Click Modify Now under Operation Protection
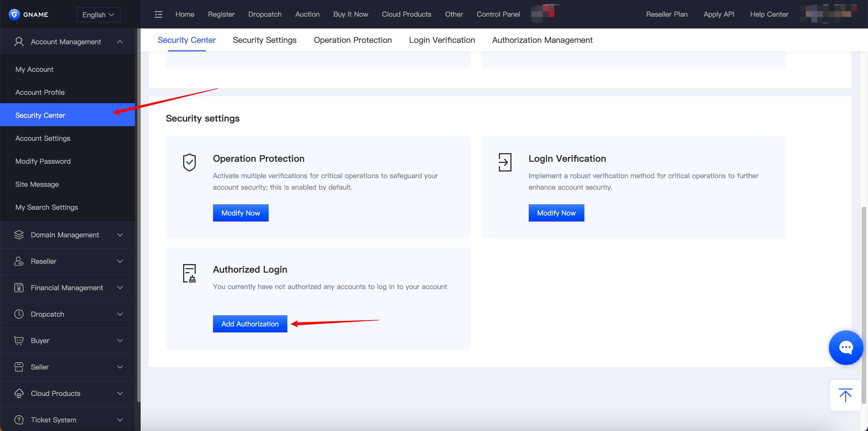The width and height of the screenshot is (868, 431). click(x=241, y=213)
